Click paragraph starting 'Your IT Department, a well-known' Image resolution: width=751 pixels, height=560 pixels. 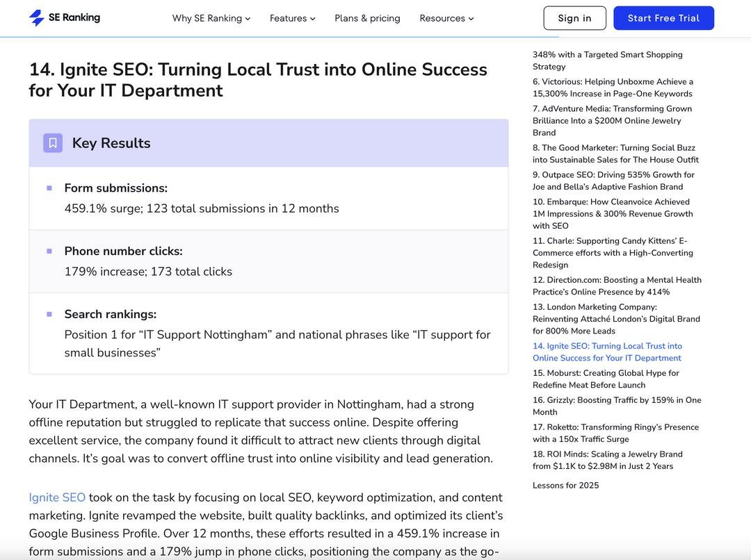261,431
